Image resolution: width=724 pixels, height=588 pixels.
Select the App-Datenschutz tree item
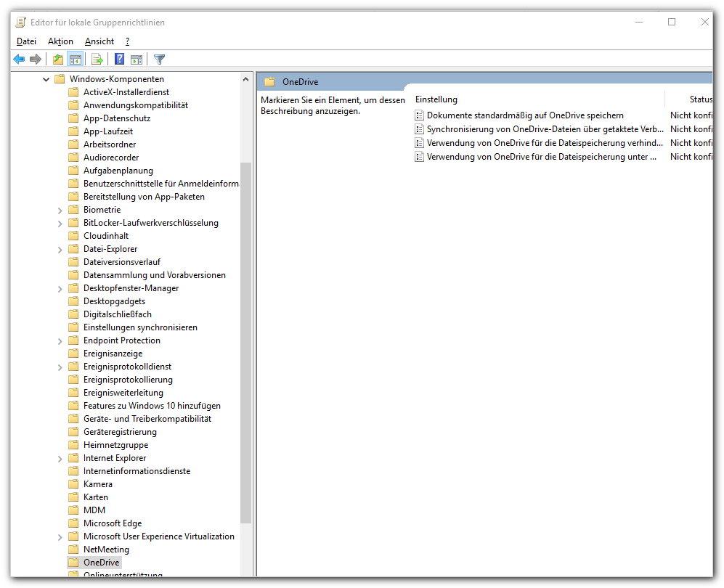pyautogui.click(x=117, y=118)
